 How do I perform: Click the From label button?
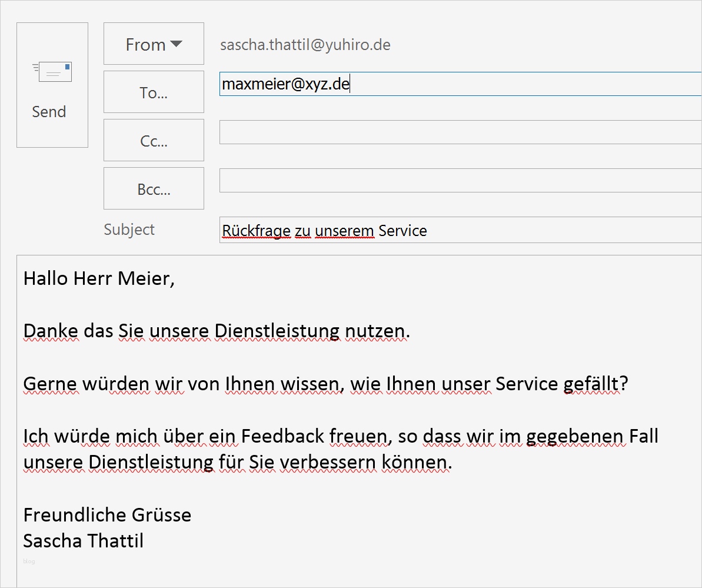[x=145, y=44]
